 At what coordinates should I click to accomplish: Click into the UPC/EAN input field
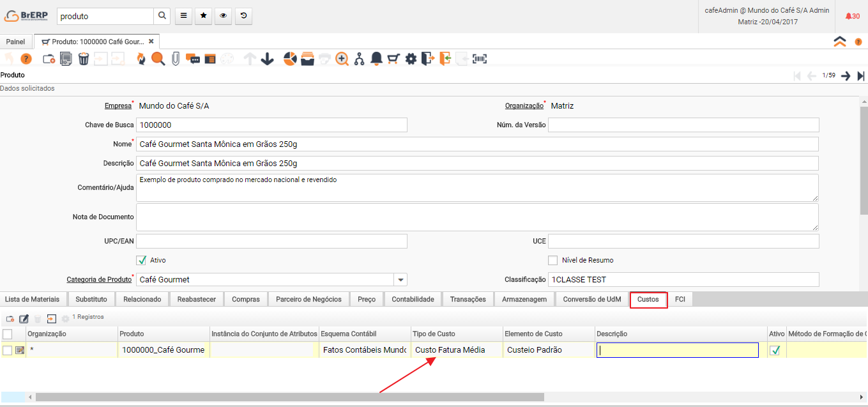click(x=271, y=241)
